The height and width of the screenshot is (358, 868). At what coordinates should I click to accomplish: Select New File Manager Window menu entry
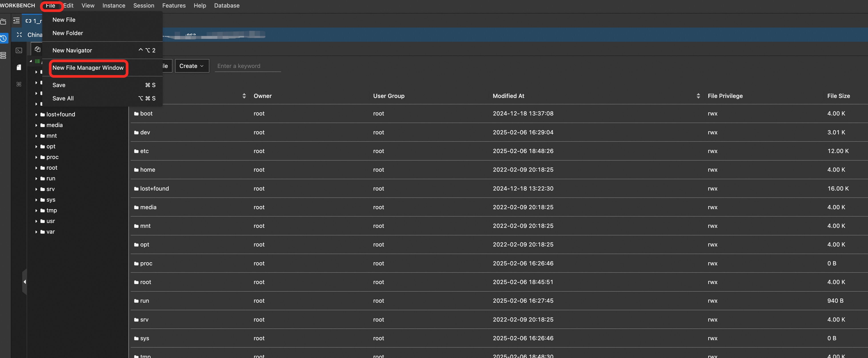click(x=88, y=68)
